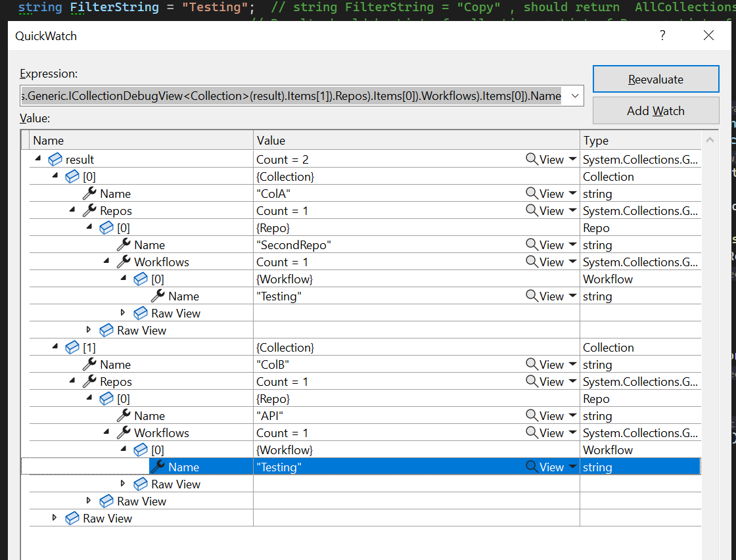Collapse Repos under ColB

coord(72,381)
